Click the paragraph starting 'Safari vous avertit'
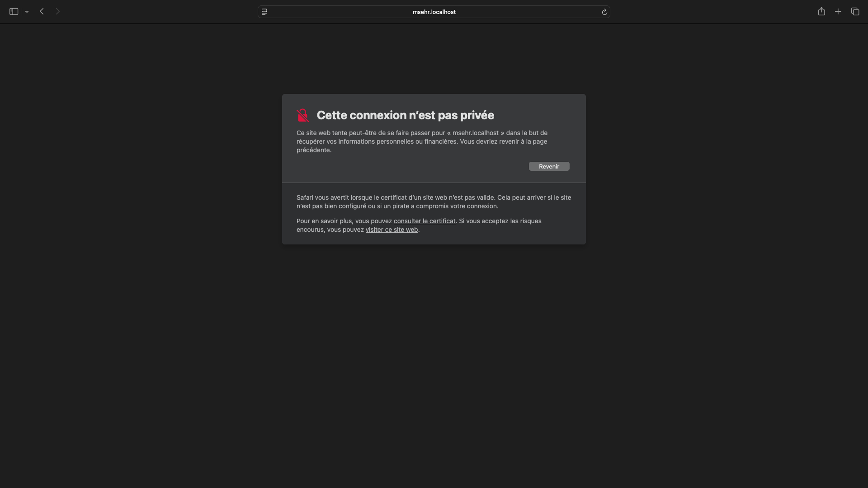The image size is (868, 488). (434, 202)
